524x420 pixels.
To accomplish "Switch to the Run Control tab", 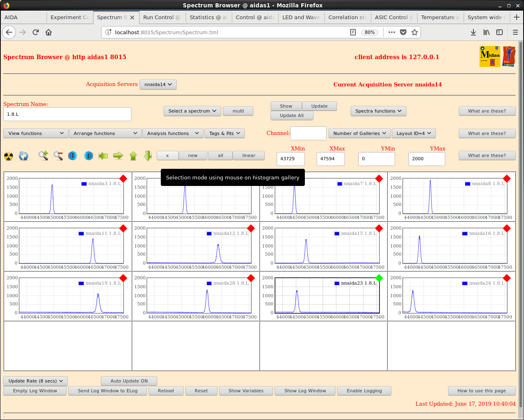I will [162, 17].
